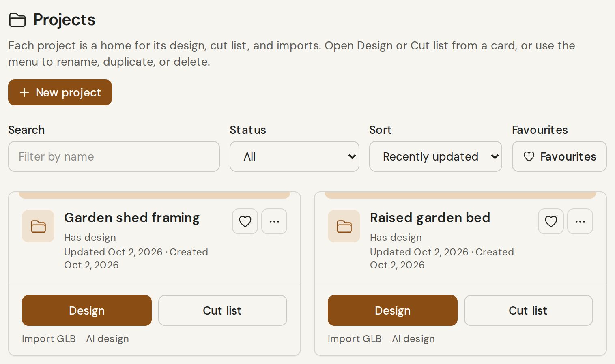Click Import GLB under Raised garden bed
Viewport: 615px width, 364px height.
(x=355, y=339)
